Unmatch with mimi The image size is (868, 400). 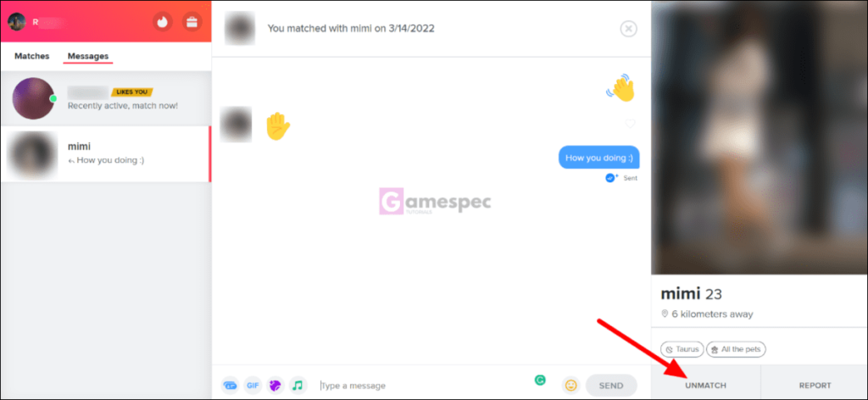(705, 383)
